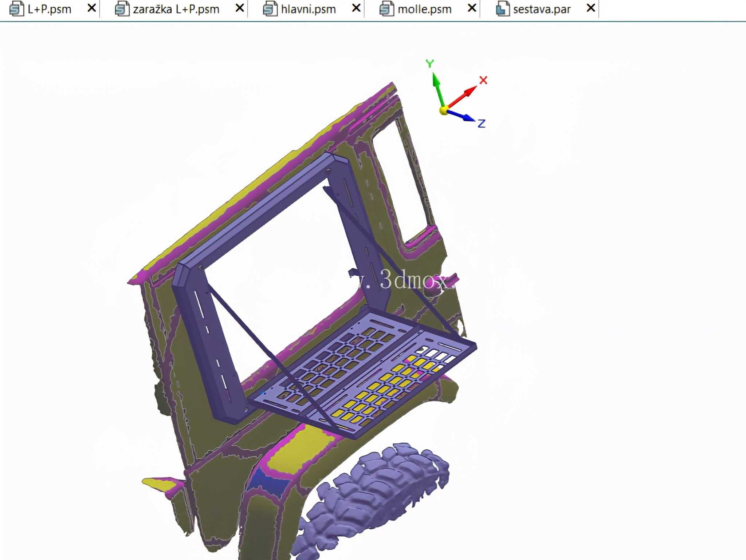The height and width of the screenshot is (560, 746).
Task: Switch to the L+P.psm document tab
Action: click(x=49, y=9)
